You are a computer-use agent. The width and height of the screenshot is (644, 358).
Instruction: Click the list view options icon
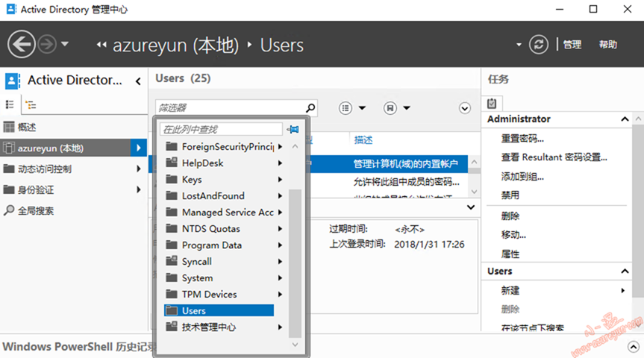tap(346, 108)
